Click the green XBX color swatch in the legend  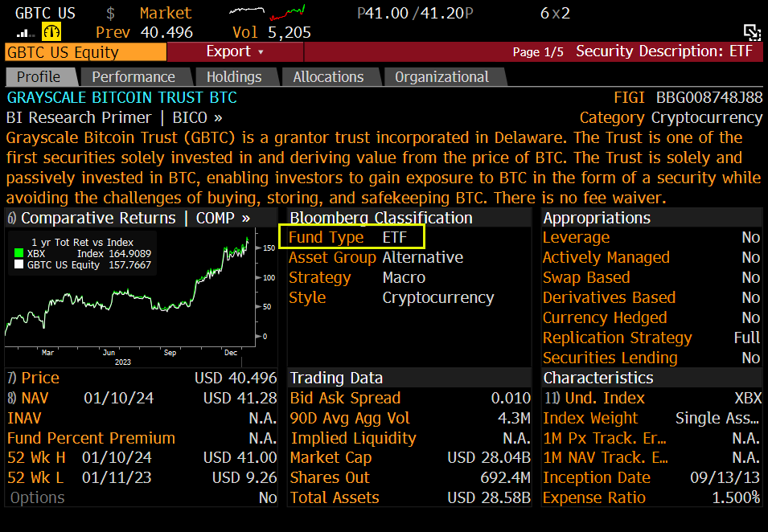click(18, 253)
